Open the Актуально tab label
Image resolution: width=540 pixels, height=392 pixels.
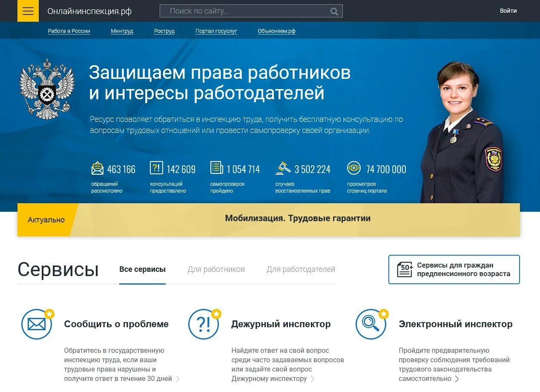[46, 220]
